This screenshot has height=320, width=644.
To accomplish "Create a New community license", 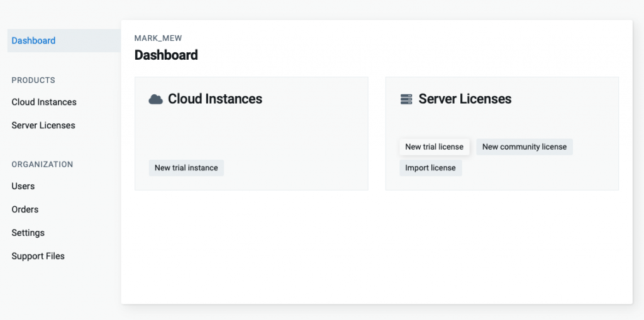I will pos(525,147).
